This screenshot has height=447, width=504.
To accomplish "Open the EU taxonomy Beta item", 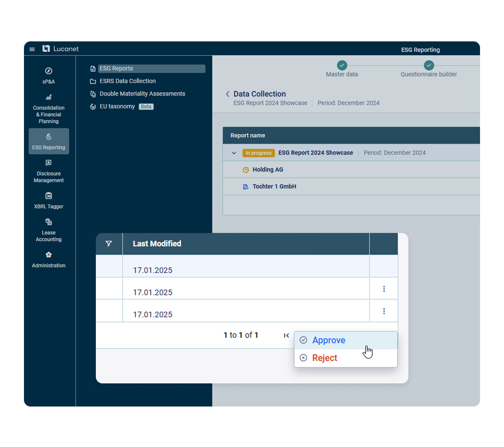I will click(x=117, y=107).
